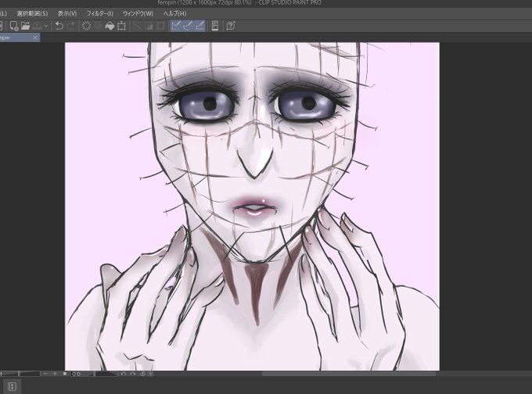
Task: Click the Save icon in the command bar
Action: pos(37,26)
